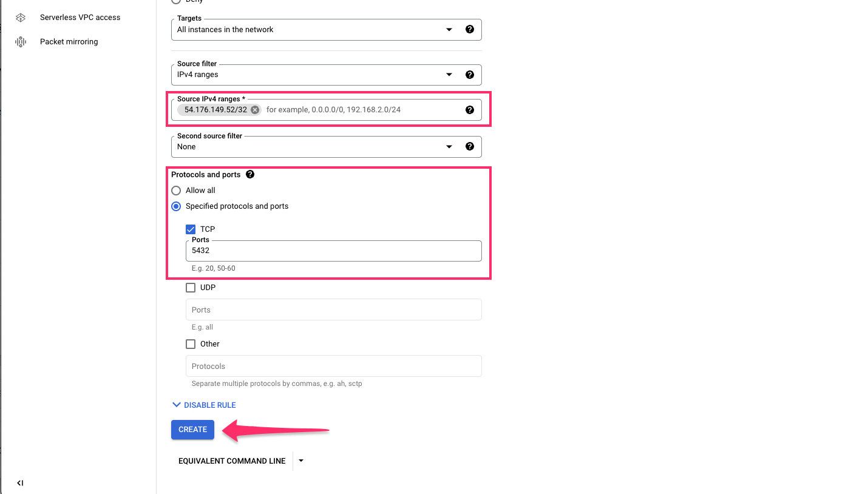Uncheck the TCP protocol checkbox
The height and width of the screenshot is (494, 868).
(x=191, y=229)
